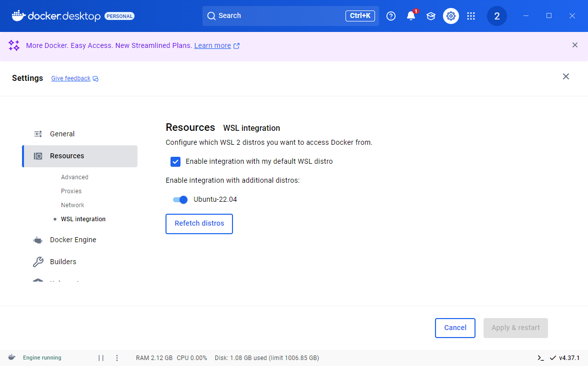Toggle Ubuntu-22.04 integration switch
The width and height of the screenshot is (588, 366).
pos(180,200)
